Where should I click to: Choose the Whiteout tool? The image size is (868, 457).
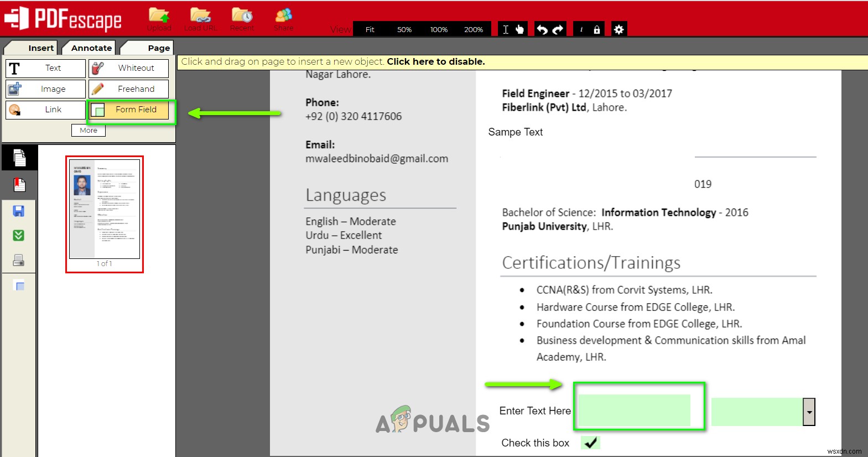128,68
